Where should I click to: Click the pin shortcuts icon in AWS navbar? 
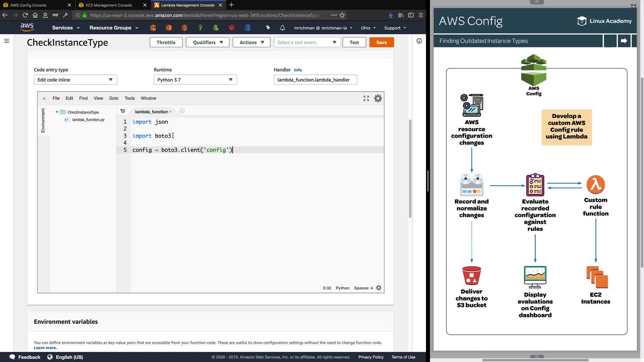coord(268,28)
